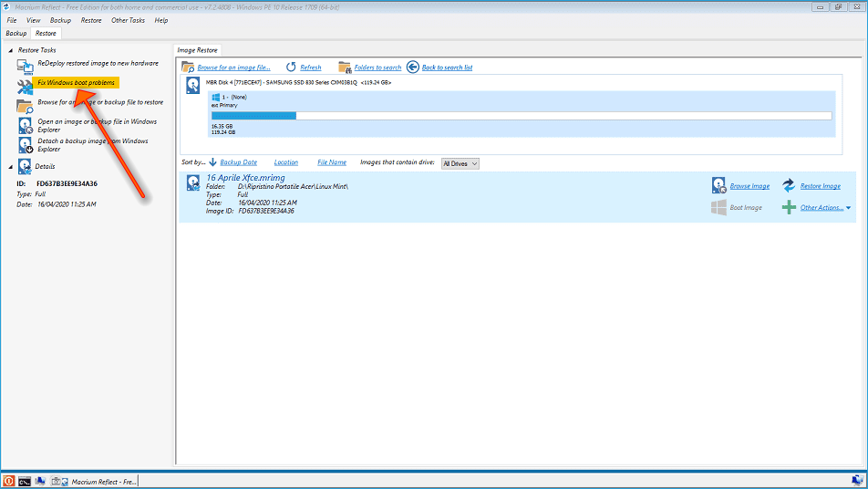
Task: Click the greyed Boot Image Windows icon
Action: pos(718,208)
